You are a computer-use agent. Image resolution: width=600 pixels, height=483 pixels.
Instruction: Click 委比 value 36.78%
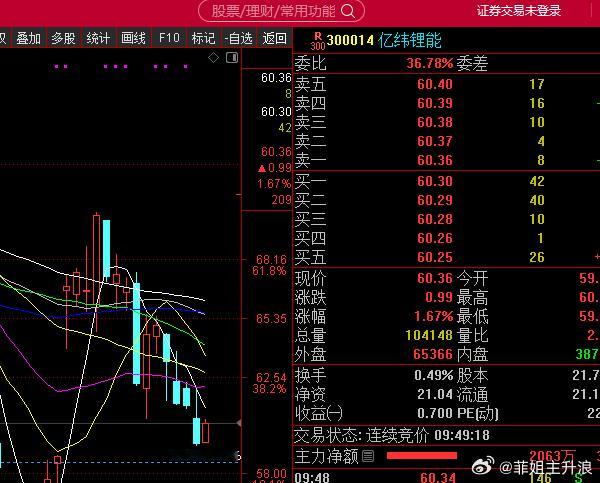(x=430, y=63)
